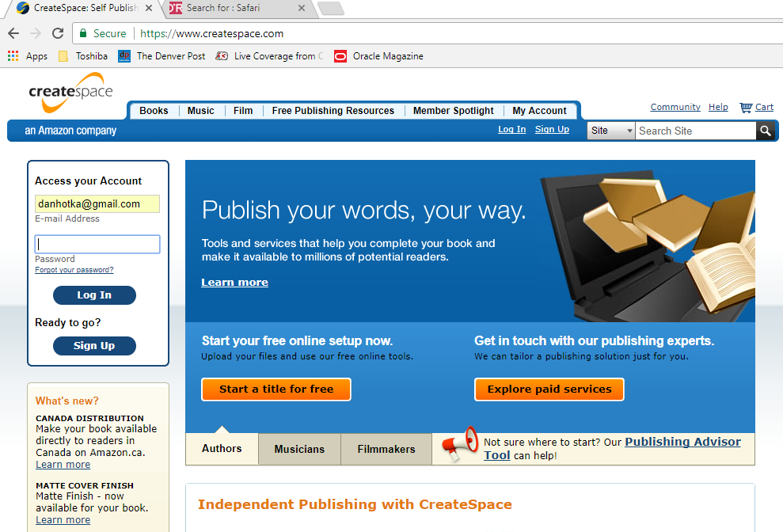
Task: Click the search magnifier button
Action: point(766,131)
